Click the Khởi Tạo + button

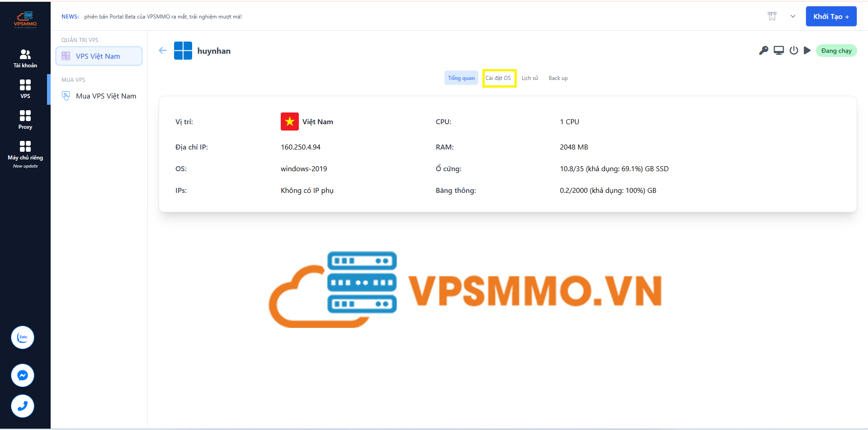831,16
